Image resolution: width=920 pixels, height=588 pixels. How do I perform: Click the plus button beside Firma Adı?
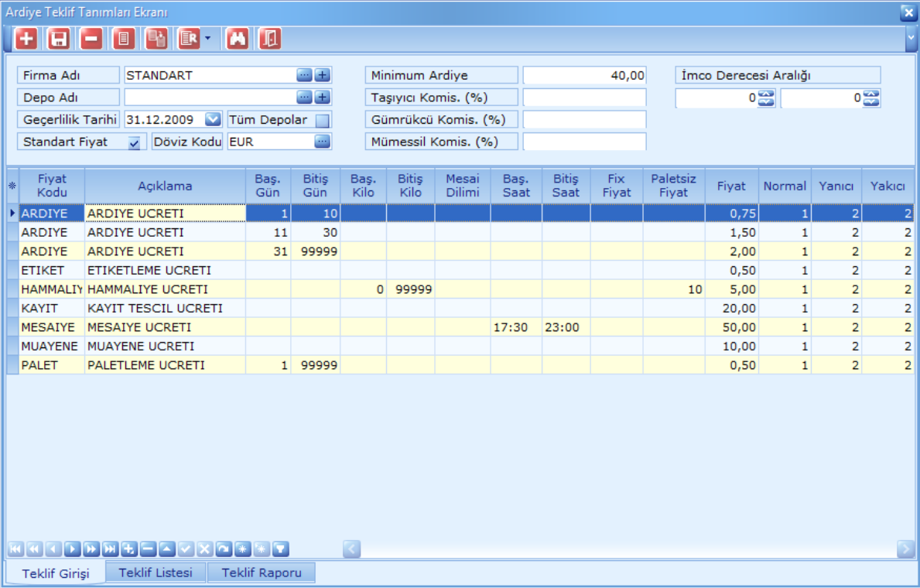click(323, 75)
